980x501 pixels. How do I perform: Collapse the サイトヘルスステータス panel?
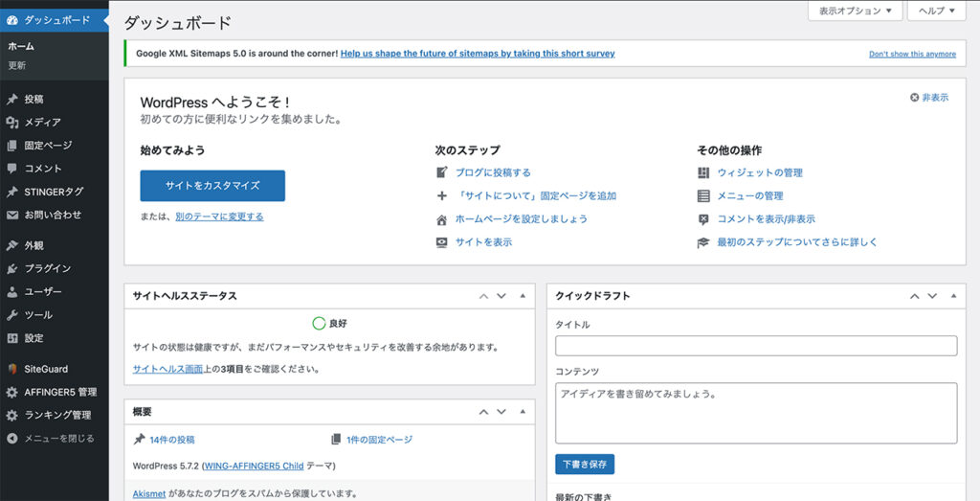tap(523, 296)
